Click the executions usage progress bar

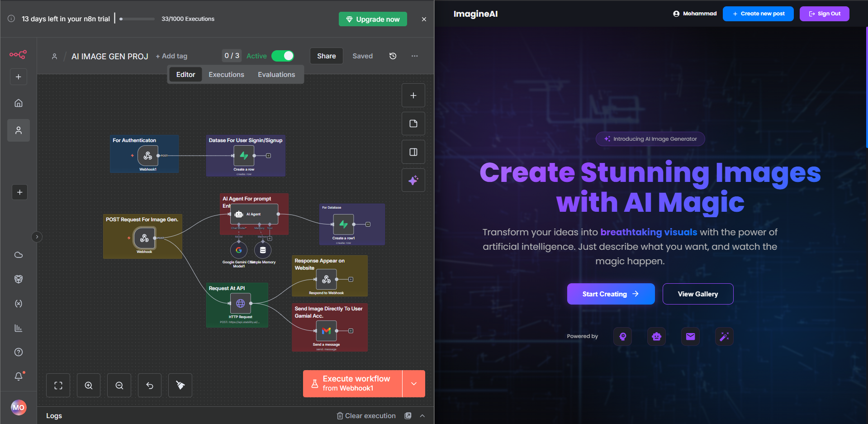[x=137, y=19]
